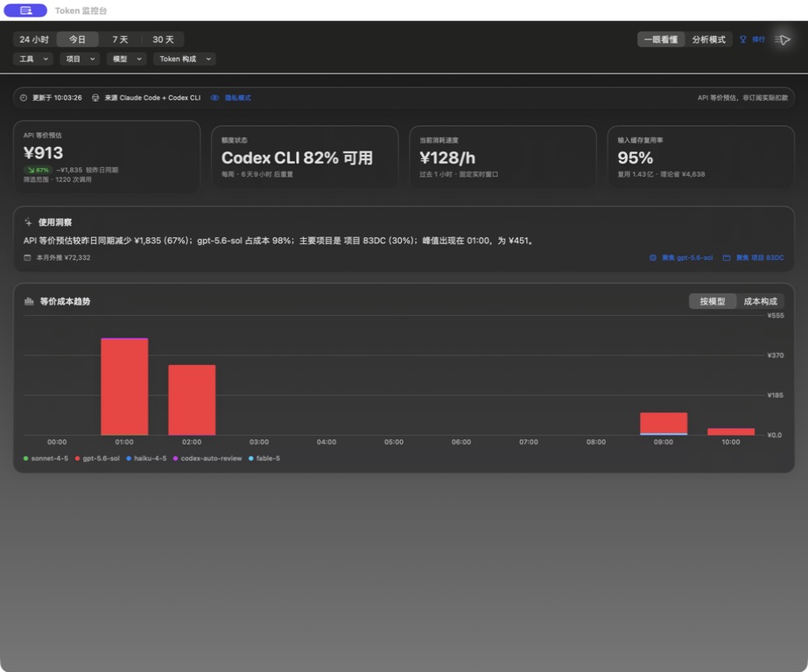Click the 02:00 red bar
Image resolution: width=808 pixels, height=672 pixels.
point(192,400)
